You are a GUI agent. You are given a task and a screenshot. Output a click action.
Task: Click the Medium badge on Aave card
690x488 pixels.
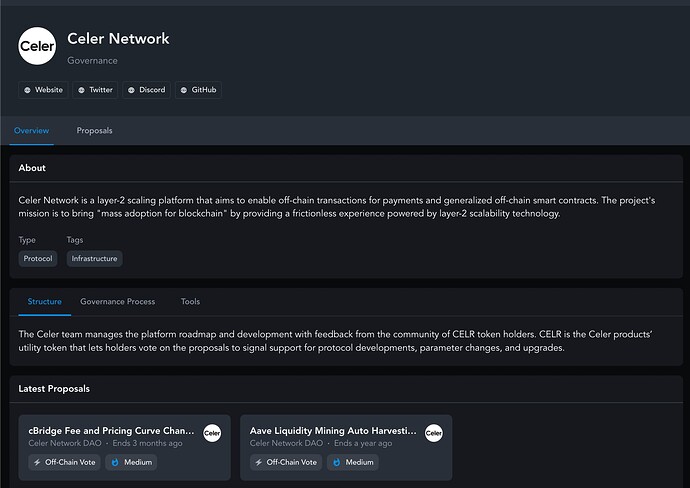(352, 462)
